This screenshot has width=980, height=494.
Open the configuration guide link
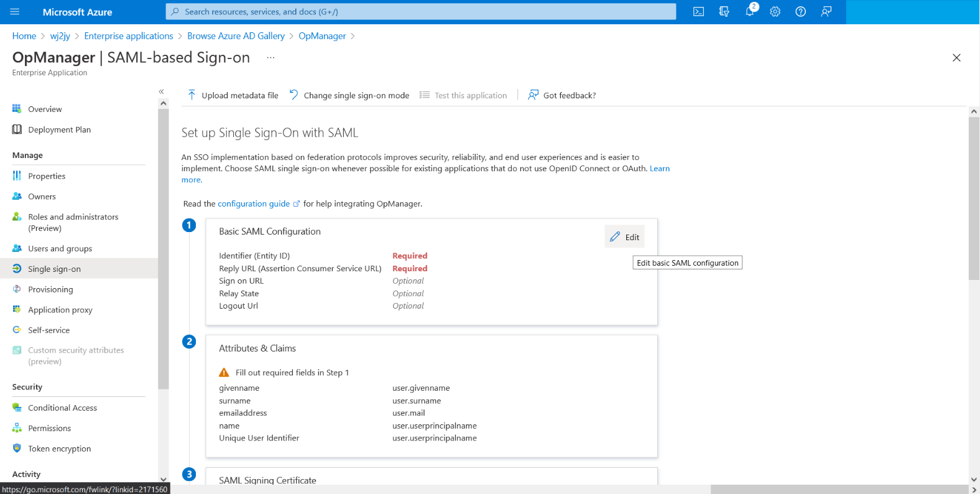[254, 203]
